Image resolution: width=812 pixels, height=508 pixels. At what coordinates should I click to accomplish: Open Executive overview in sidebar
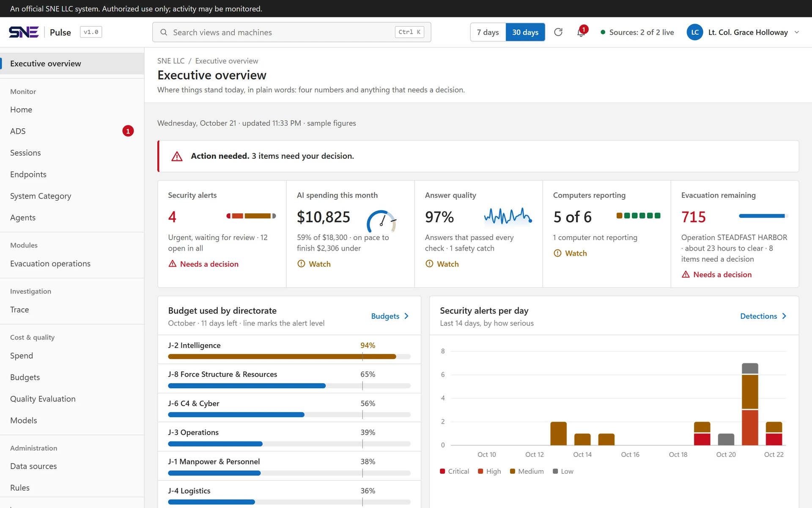(x=72, y=63)
